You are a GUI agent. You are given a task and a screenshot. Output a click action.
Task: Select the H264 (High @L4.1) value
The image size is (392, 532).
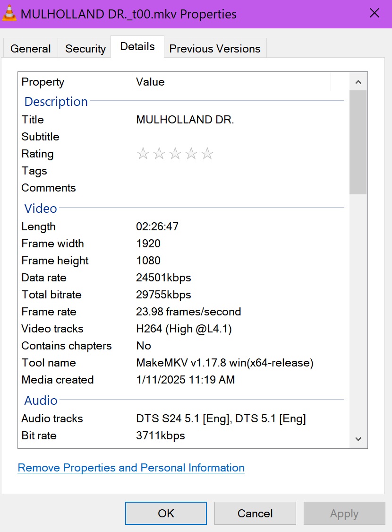point(184,329)
